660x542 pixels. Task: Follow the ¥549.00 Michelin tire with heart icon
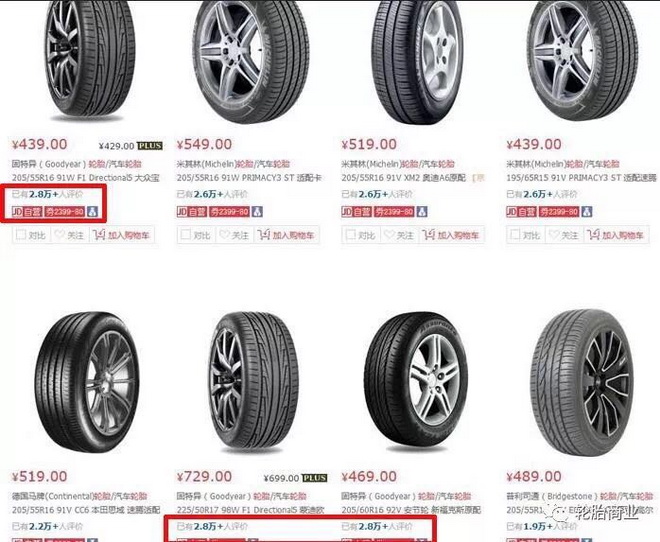click(225, 235)
